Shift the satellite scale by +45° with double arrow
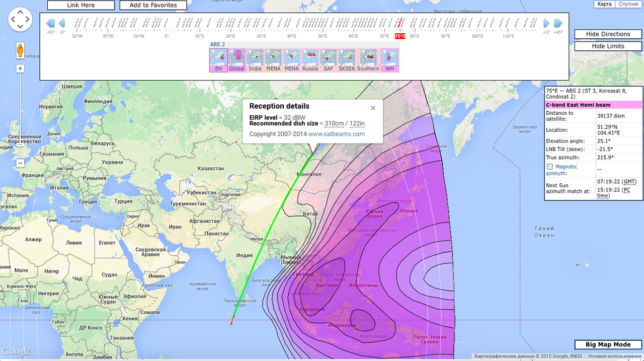 (558, 23)
